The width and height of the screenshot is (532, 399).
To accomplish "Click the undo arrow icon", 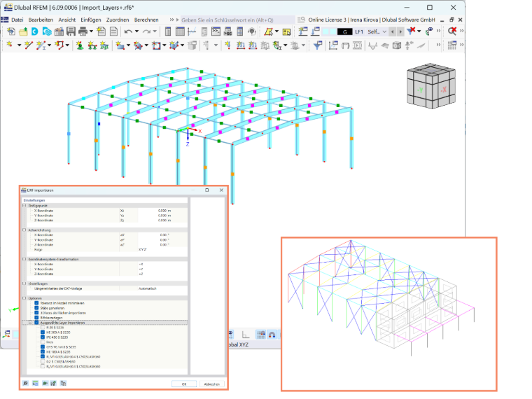I will [128, 31].
